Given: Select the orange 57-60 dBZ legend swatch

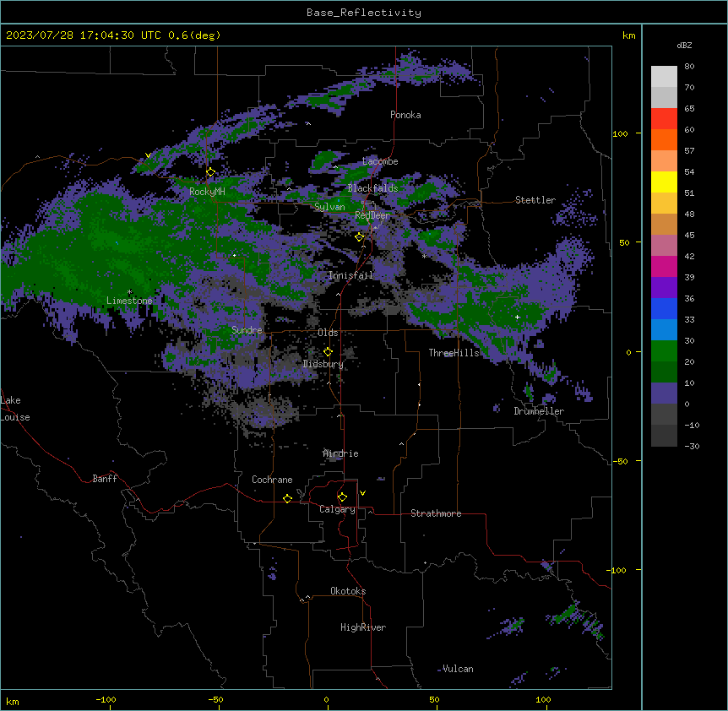Looking at the screenshot, I should 664,140.
